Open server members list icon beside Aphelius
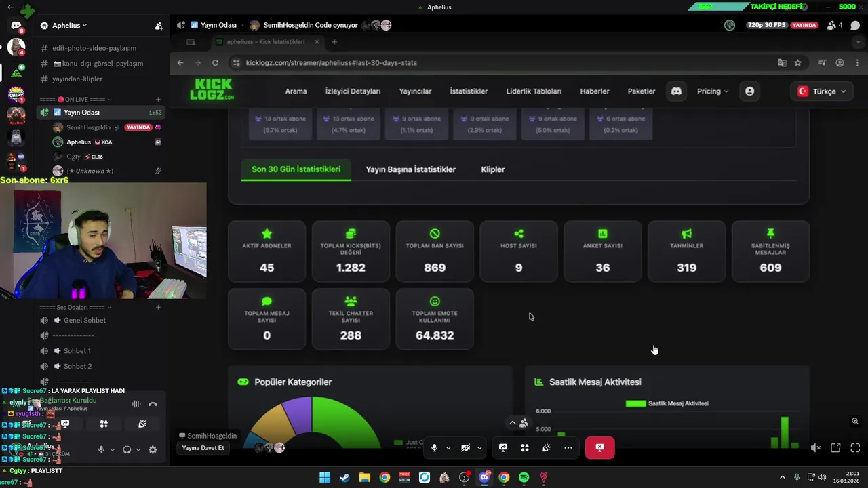 pos(159,26)
